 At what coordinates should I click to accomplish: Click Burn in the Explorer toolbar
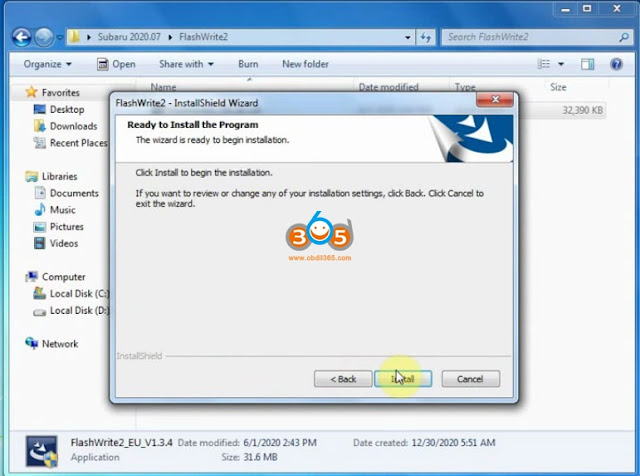pos(248,64)
